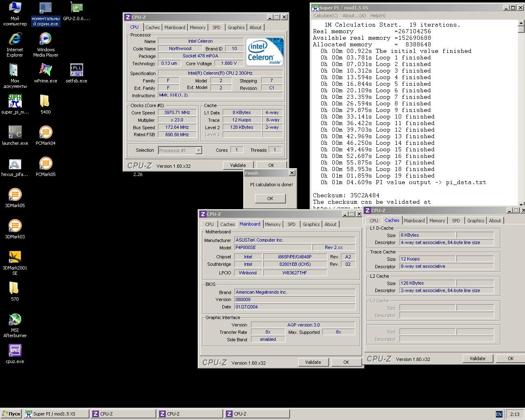Switch to Super PI taskbar button
525x420 pixels.
(x=56, y=414)
